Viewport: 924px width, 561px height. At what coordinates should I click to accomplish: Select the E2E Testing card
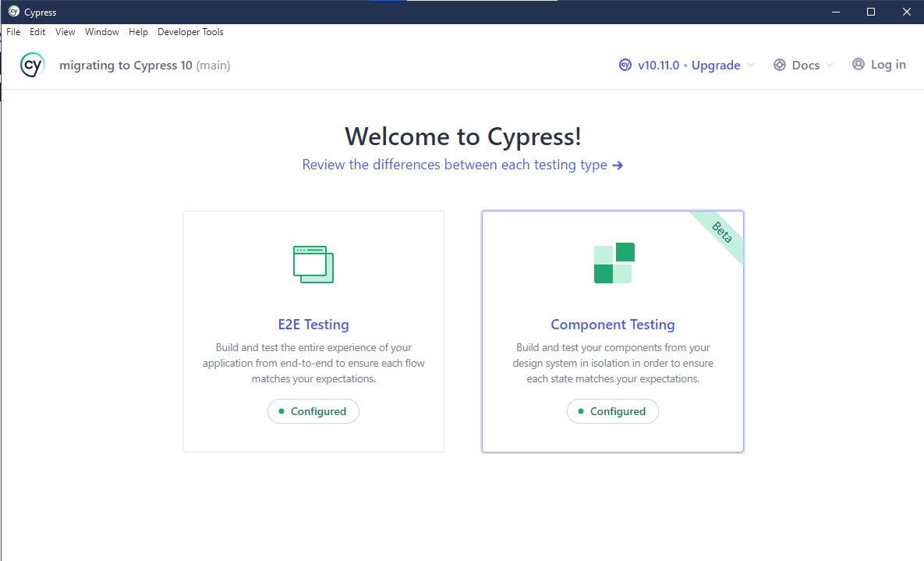click(x=313, y=330)
